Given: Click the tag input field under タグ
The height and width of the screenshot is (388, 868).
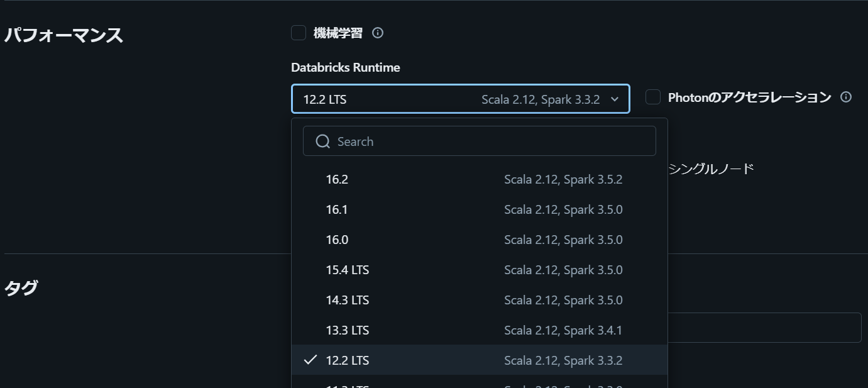Looking at the screenshot, I should [764, 328].
